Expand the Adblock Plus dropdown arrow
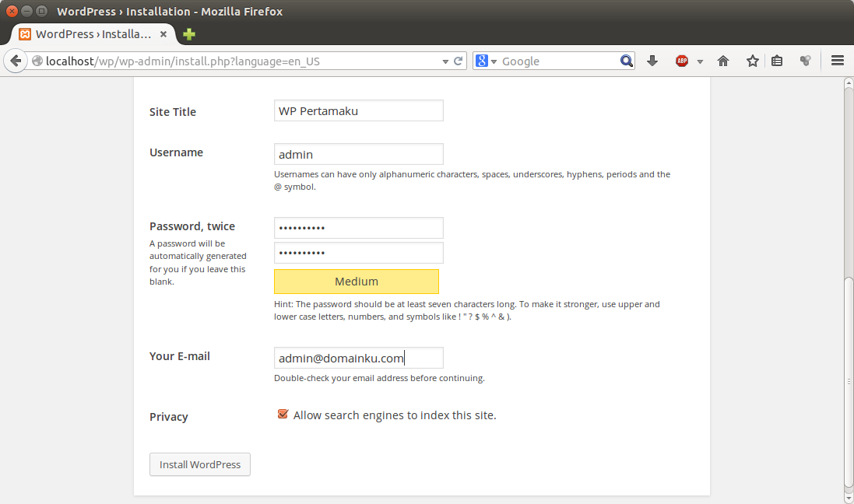 click(700, 61)
